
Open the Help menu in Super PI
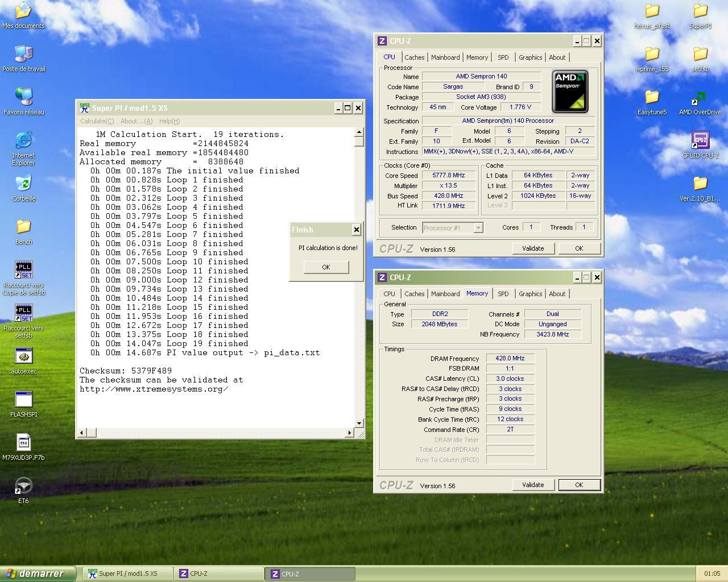point(169,121)
